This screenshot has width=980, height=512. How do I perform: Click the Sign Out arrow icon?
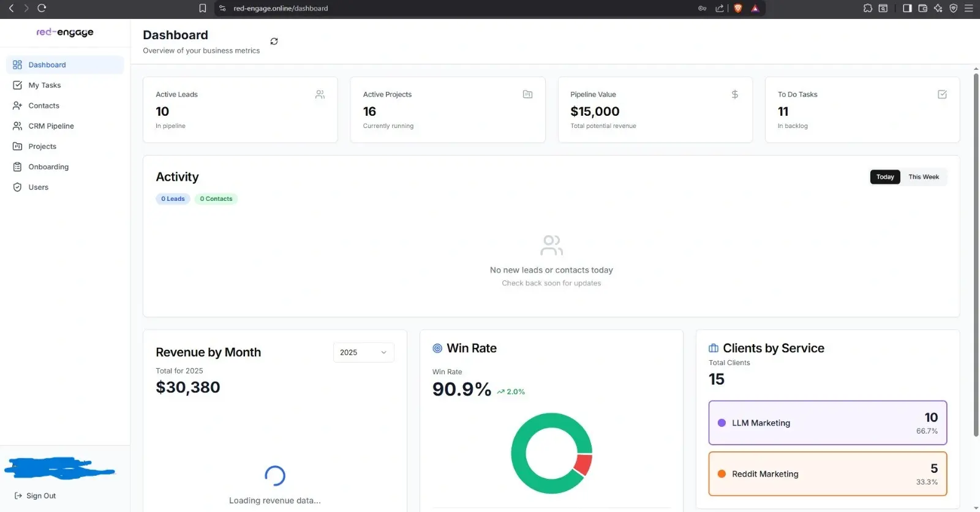coord(18,495)
